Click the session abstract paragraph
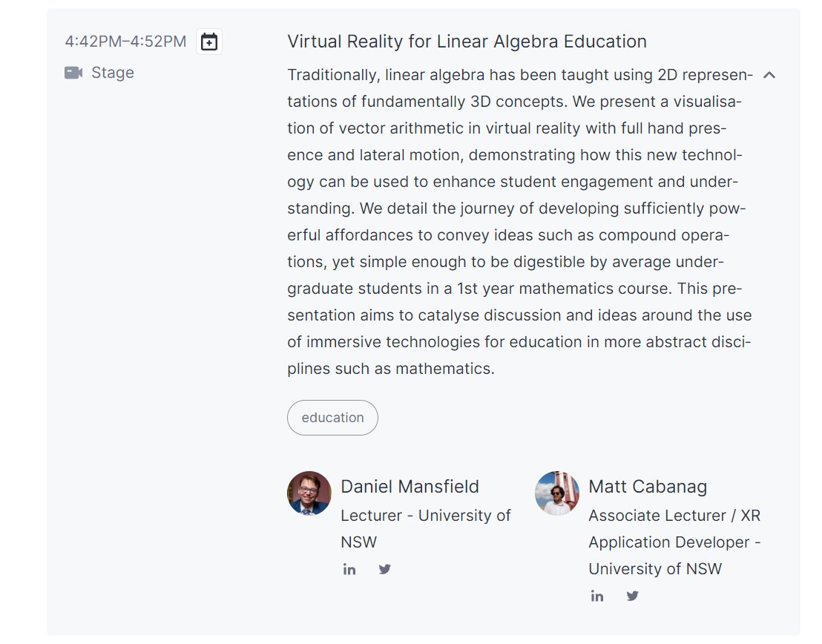The width and height of the screenshot is (822, 644). tap(519, 222)
